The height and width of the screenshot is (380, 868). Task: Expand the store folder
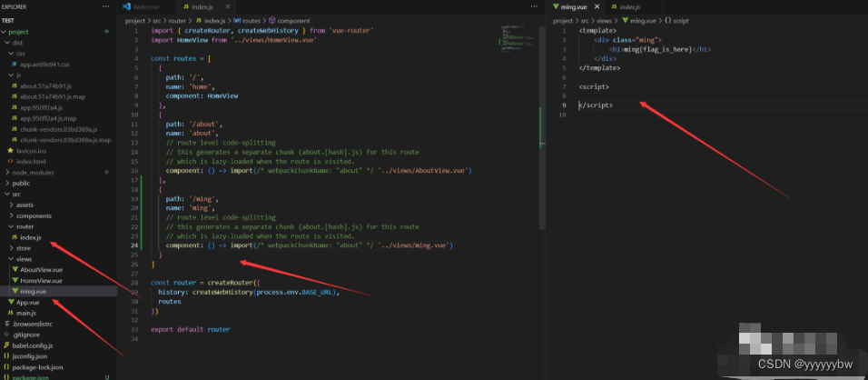[x=11, y=248]
